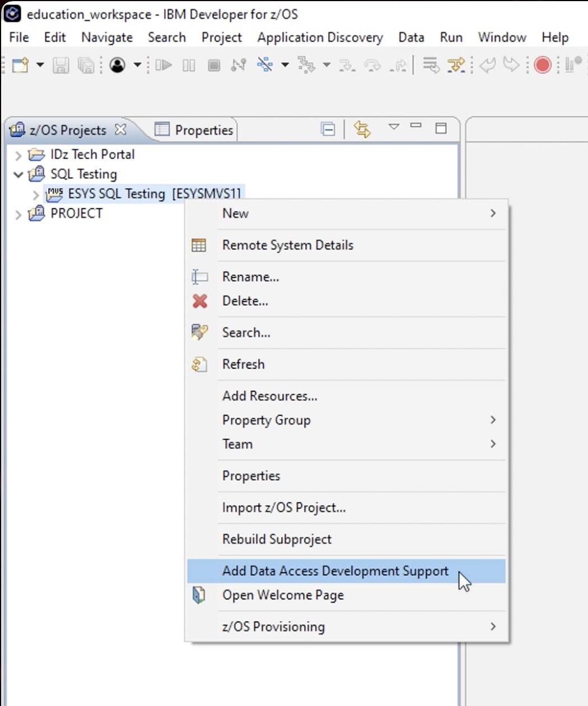Switch to the Properties tab
588x706 pixels.
pyautogui.click(x=194, y=130)
